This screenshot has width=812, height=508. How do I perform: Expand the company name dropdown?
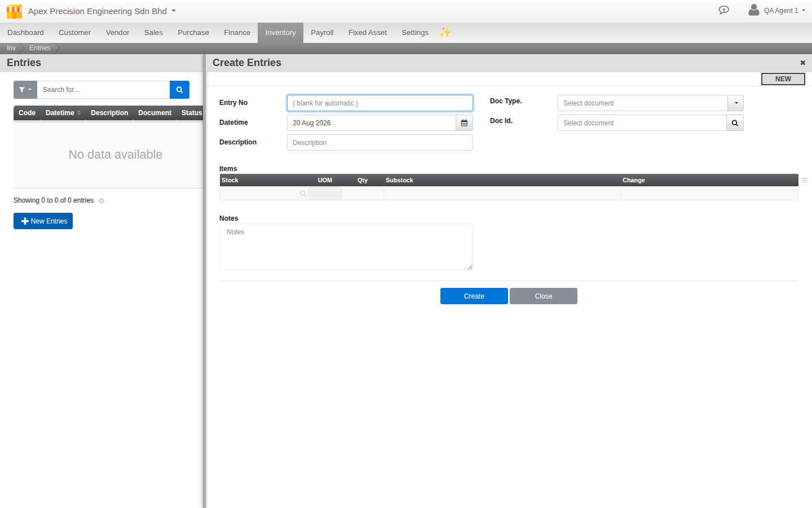point(174,11)
